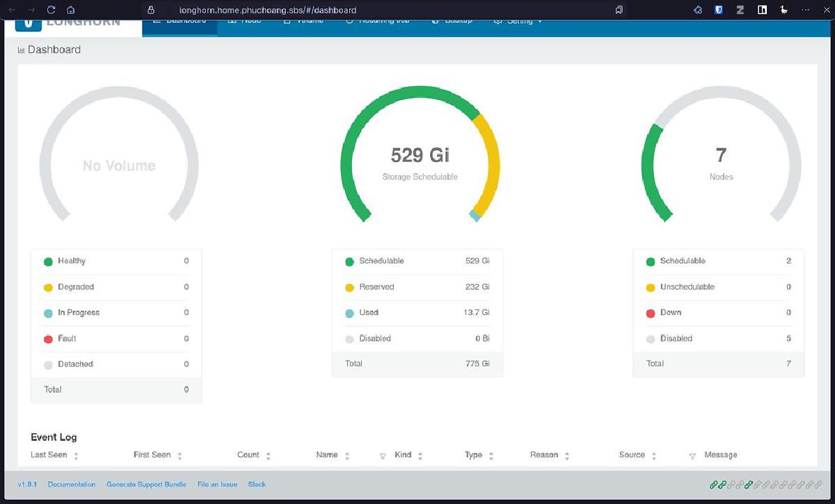Screen dimensions: 835x504
Task: Select the Node grid icon in navbar
Action: [232, 20]
